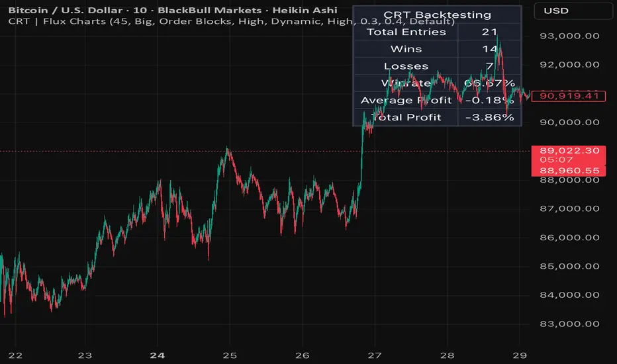The width and height of the screenshot is (617, 364).
Task: Click date 27 on the time axis
Action: 375,355
